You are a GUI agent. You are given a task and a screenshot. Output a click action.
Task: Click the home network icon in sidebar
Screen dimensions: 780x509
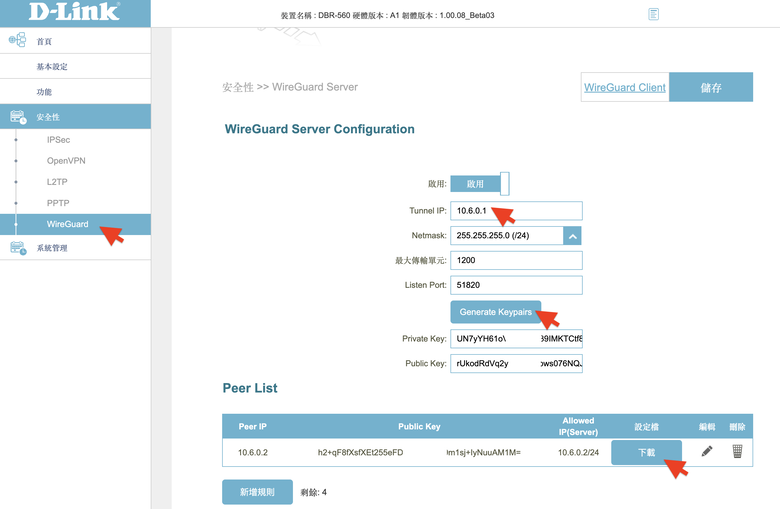tap(17, 40)
